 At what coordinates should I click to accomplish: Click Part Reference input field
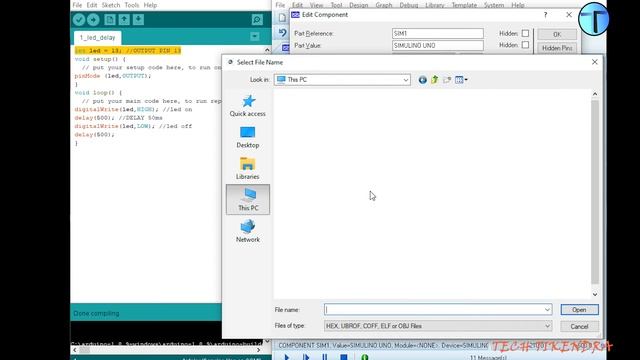coord(438,33)
